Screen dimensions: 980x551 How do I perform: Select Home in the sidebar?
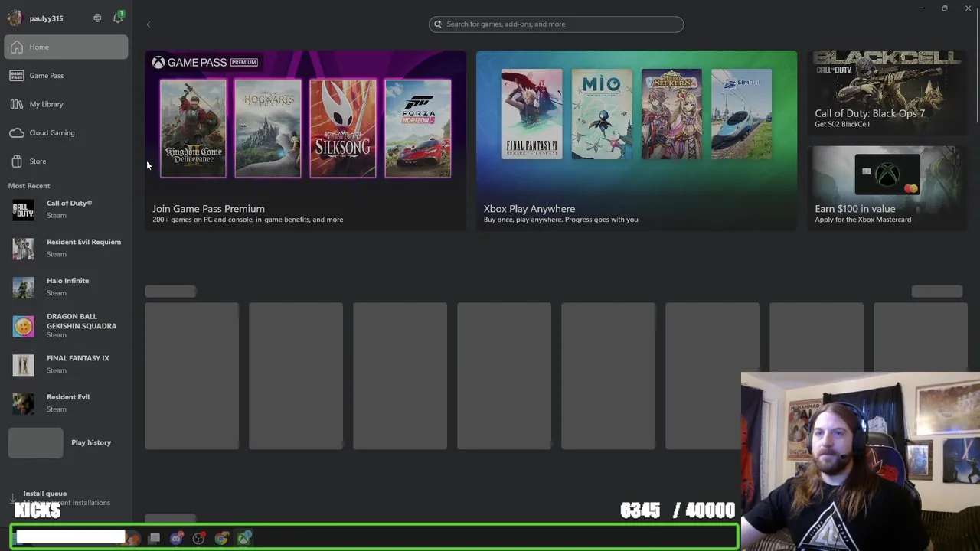(66, 47)
